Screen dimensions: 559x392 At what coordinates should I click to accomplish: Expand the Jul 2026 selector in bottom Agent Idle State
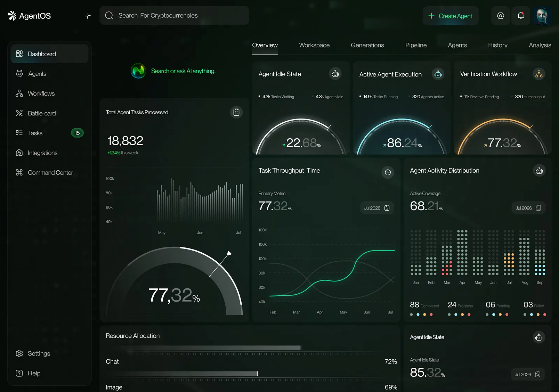[x=527, y=375]
